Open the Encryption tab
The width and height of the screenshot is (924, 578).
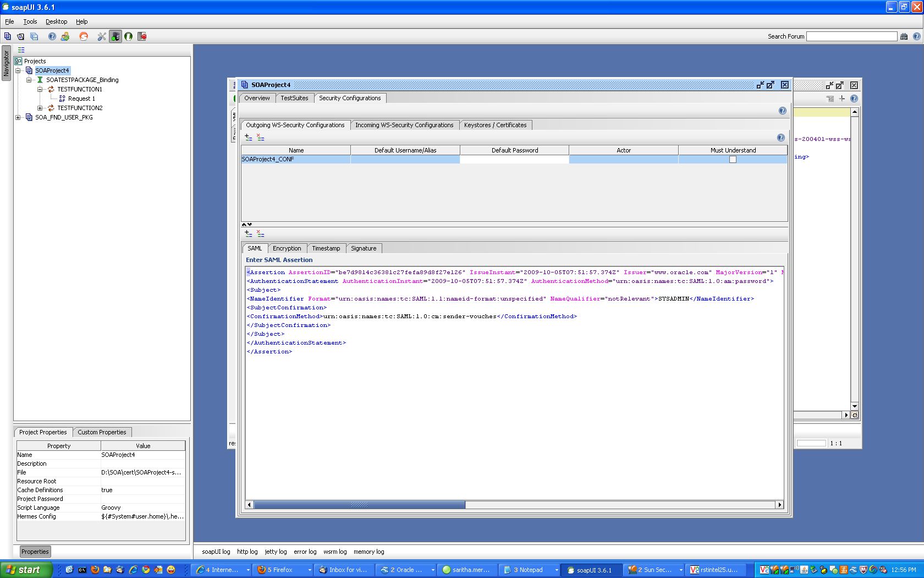click(x=287, y=248)
